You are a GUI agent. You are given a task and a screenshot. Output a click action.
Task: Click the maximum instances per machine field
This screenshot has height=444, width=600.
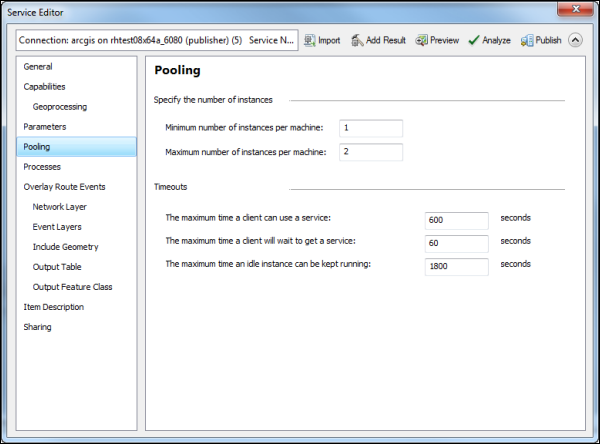370,152
